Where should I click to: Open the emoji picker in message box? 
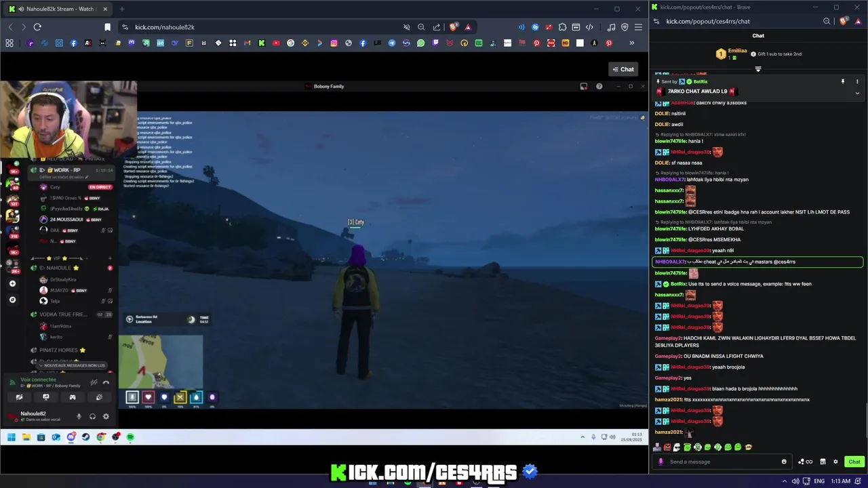pos(784,462)
